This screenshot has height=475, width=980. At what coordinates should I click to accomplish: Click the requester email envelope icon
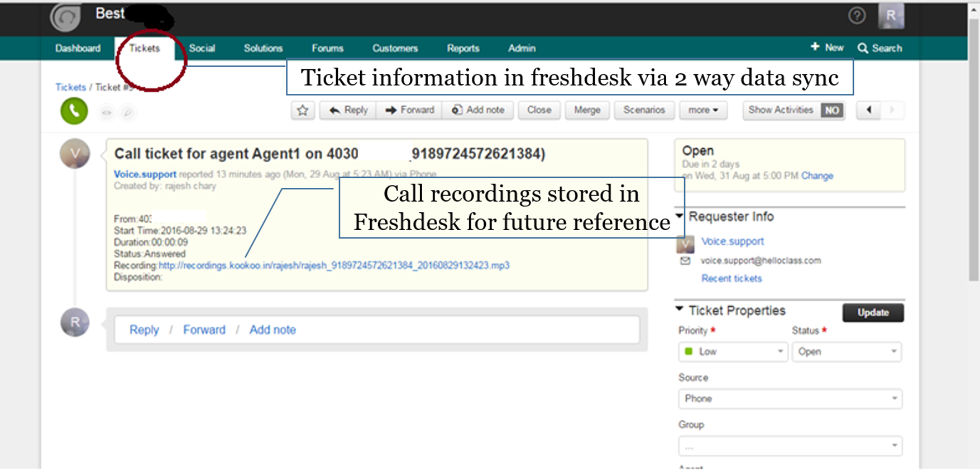pos(685,261)
